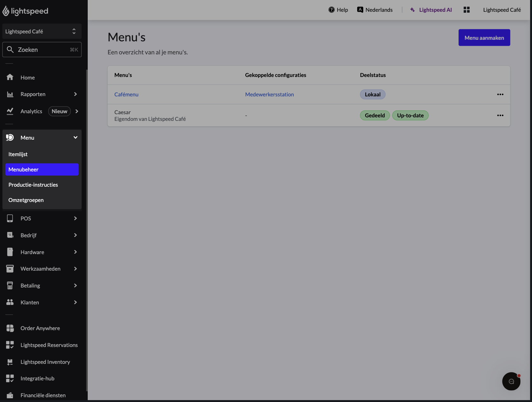Click the Betaling calculator icon

coord(10,286)
